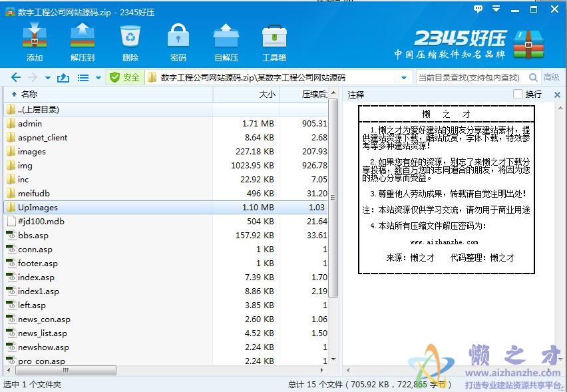This screenshot has width=567, height=392.
Task: Select the #jd100.mdb file
Action: (x=166, y=222)
